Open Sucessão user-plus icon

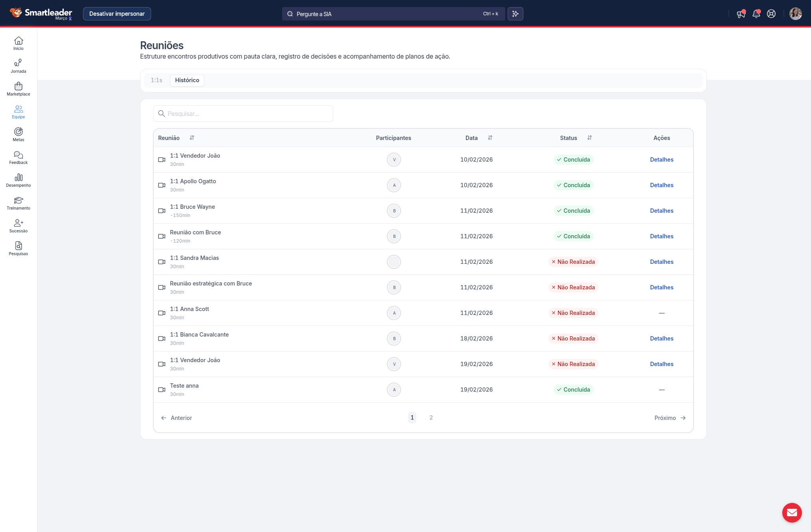(x=18, y=226)
